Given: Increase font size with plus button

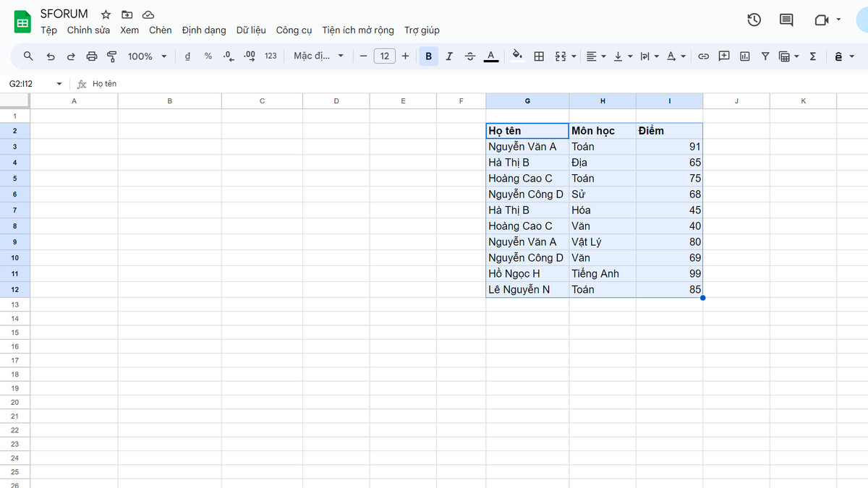Looking at the screenshot, I should tap(405, 56).
